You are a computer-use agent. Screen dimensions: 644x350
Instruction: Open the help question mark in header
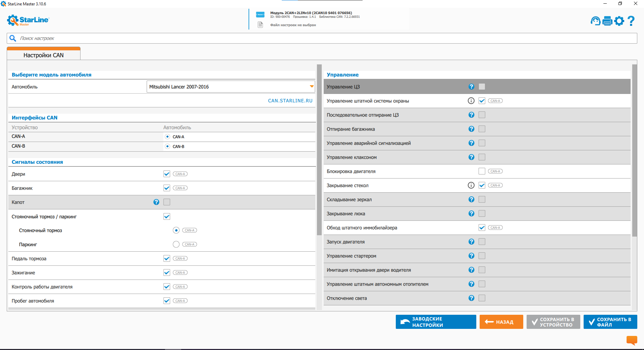pos(631,21)
